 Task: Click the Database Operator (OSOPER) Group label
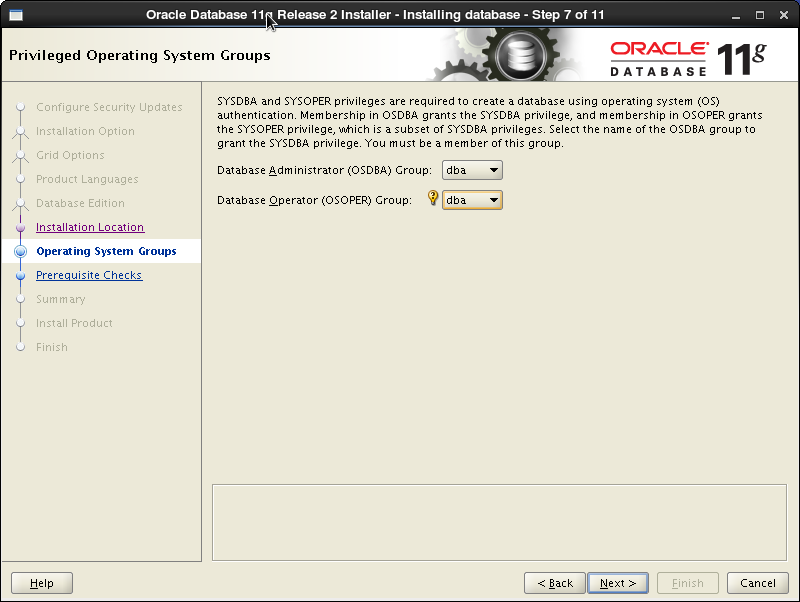point(314,200)
